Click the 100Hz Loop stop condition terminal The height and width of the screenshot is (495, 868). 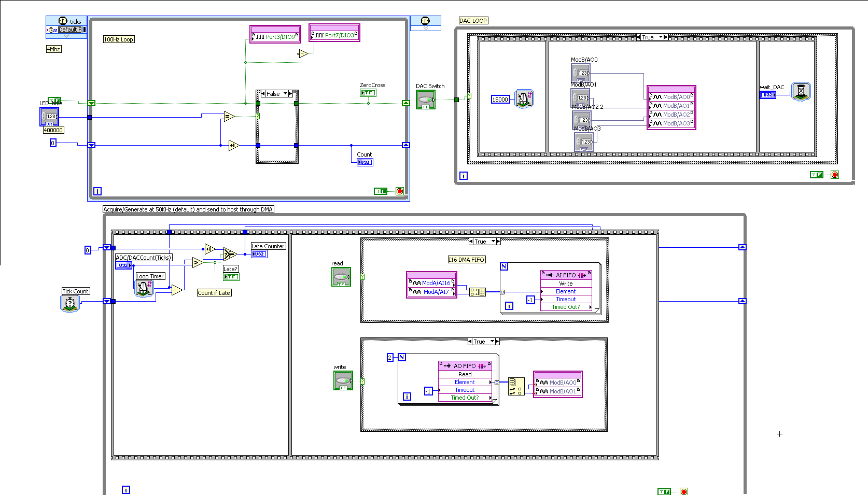[400, 191]
